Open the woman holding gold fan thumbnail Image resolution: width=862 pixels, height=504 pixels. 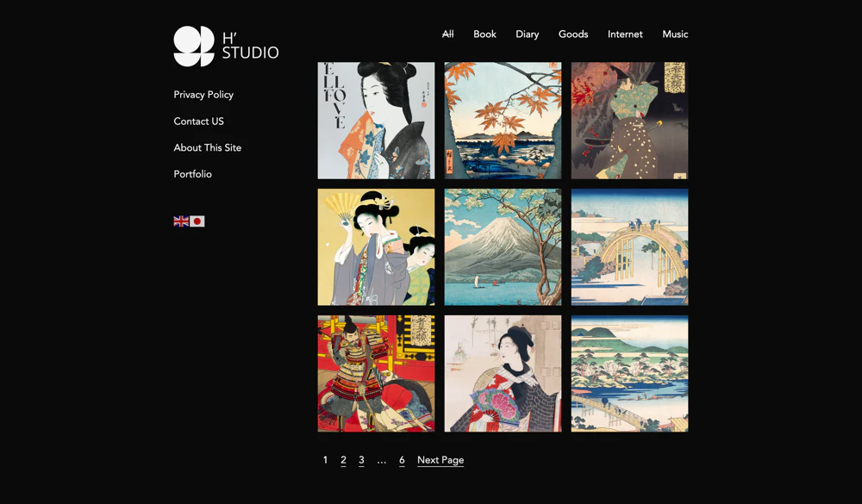click(376, 246)
